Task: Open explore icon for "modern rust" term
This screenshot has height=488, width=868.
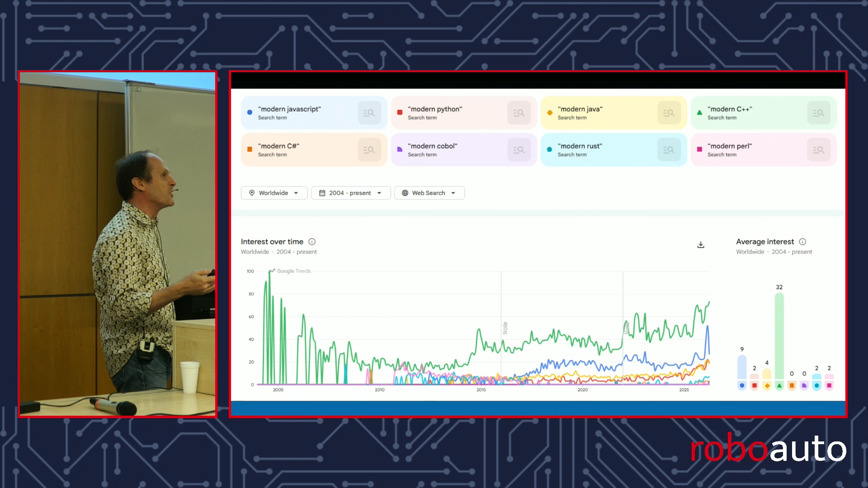Action: (669, 150)
